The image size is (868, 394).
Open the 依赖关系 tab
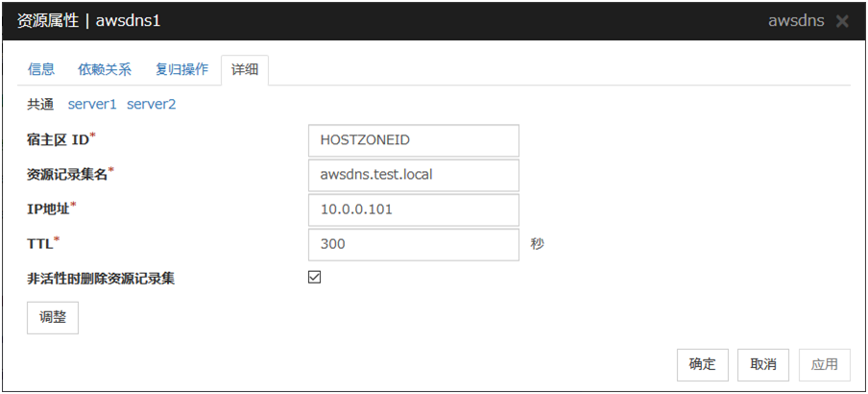[105, 70]
